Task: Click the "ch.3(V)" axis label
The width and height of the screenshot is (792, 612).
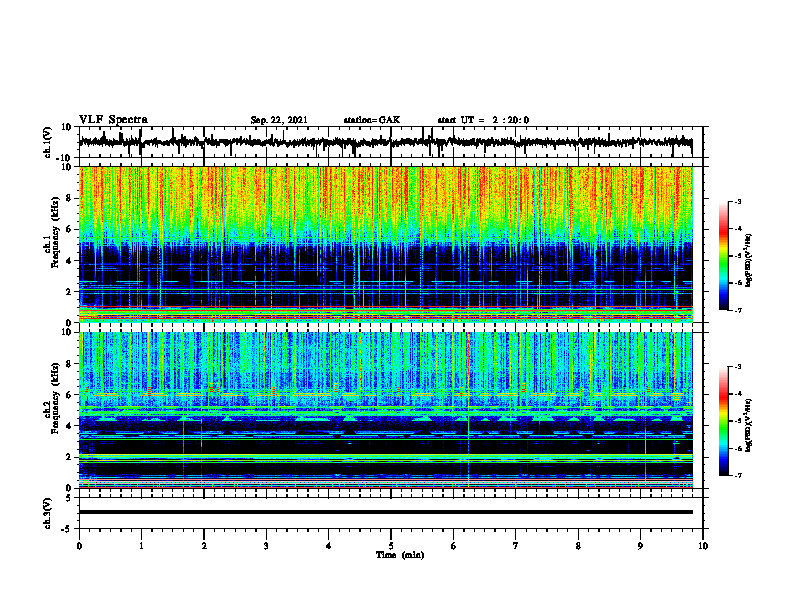Action: pyautogui.click(x=48, y=513)
